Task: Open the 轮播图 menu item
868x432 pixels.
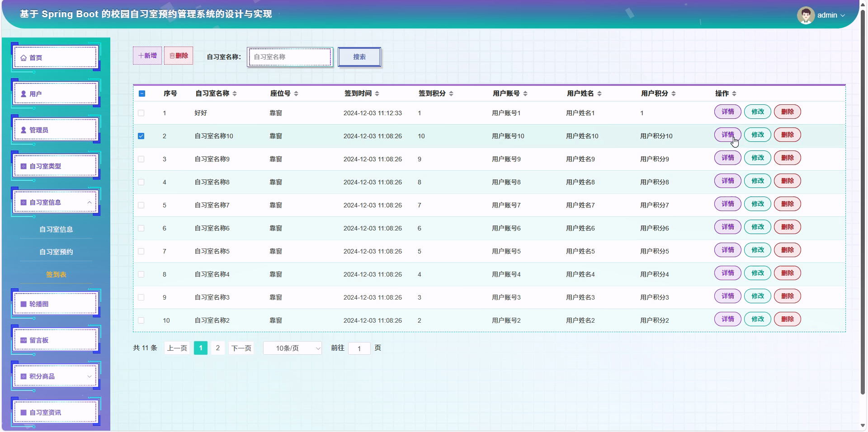Action: point(56,304)
